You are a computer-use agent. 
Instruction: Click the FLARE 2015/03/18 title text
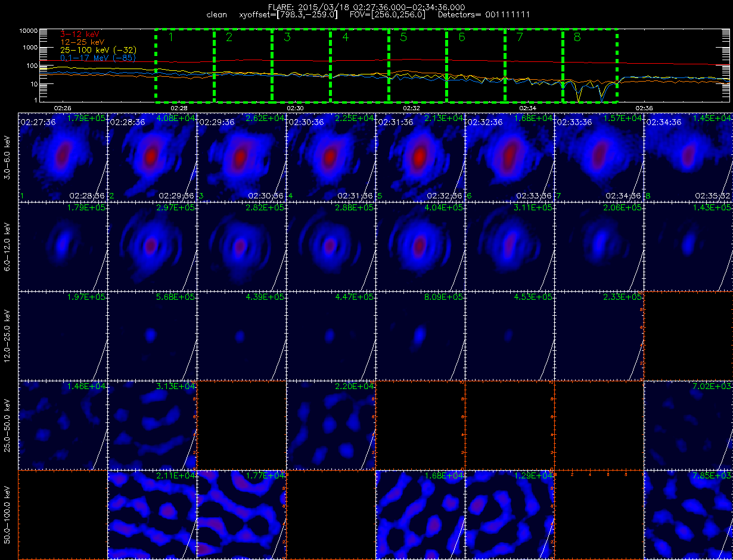point(366,7)
